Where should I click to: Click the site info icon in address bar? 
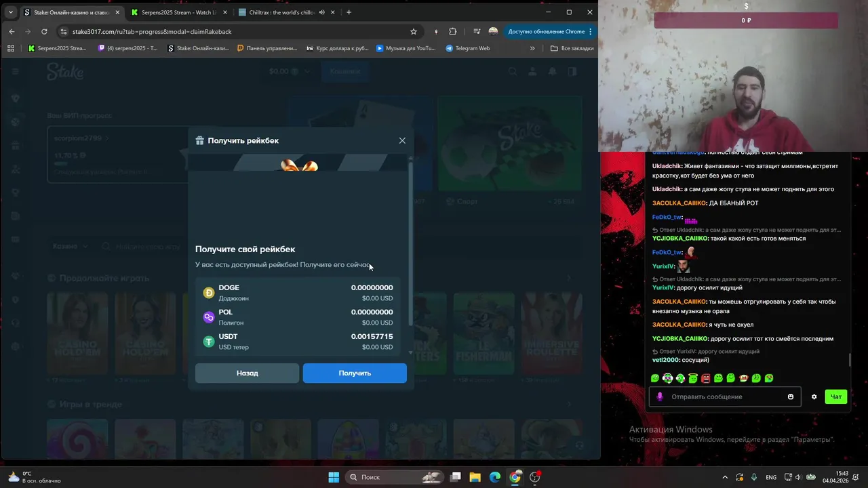[x=64, y=31]
